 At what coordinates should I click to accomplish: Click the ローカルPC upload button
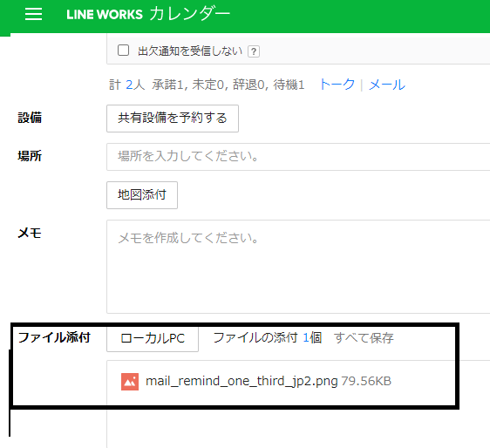153,339
